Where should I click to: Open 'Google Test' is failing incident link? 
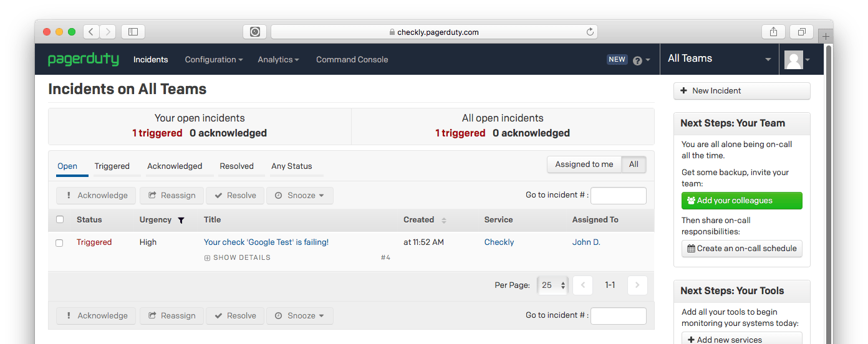tap(266, 242)
